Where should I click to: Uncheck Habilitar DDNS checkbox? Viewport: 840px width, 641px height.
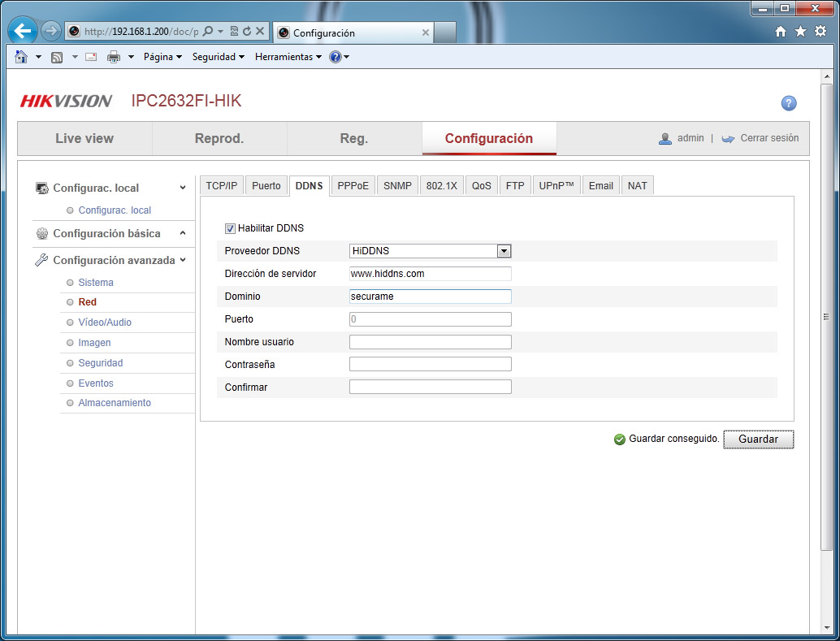230,228
